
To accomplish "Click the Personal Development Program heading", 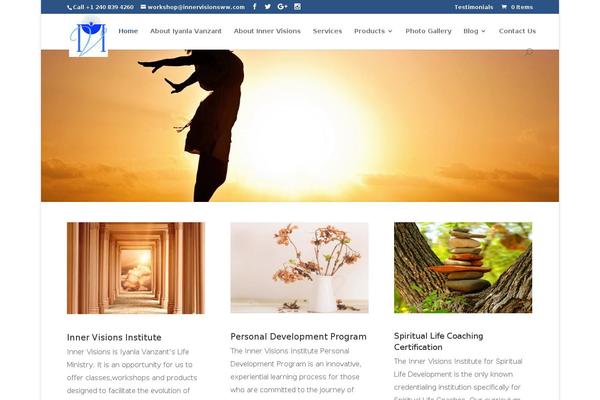I will [298, 336].
